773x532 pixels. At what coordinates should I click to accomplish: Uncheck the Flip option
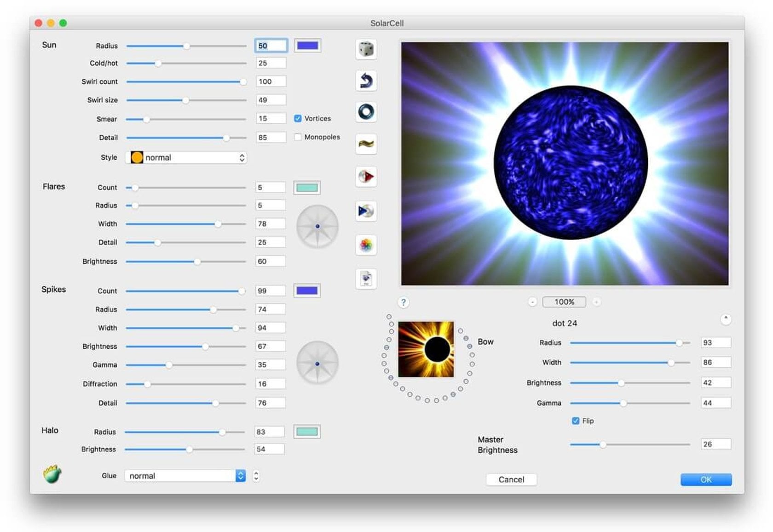[x=576, y=420]
